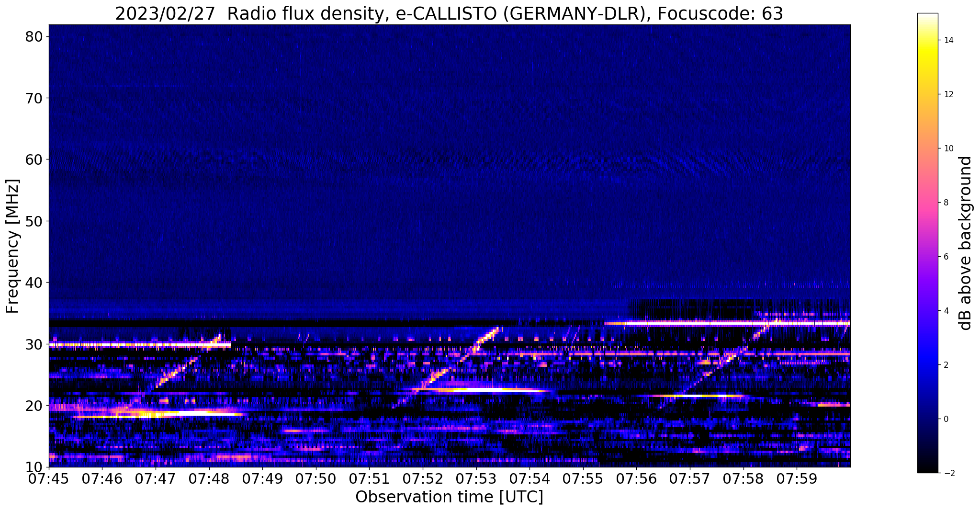This screenshot has width=980, height=511.
Task: Select the 07:58 time tick label
Action: pyautogui.click(x=743, y=478)
